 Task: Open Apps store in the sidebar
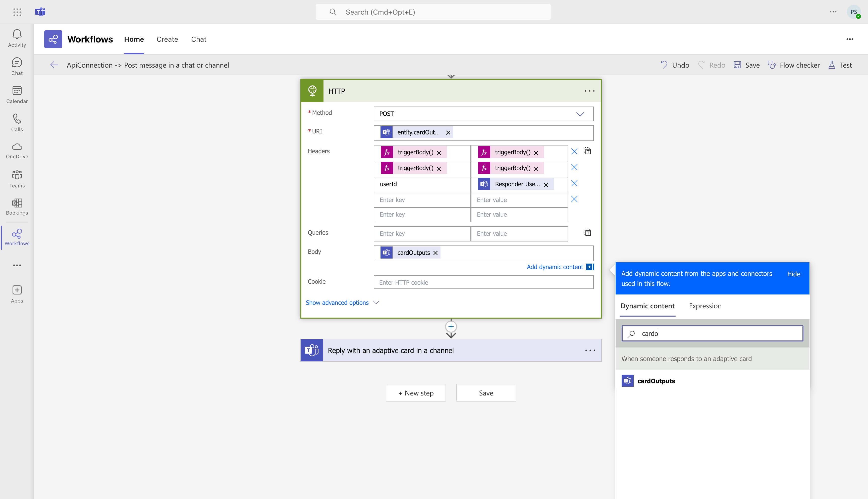17,294
